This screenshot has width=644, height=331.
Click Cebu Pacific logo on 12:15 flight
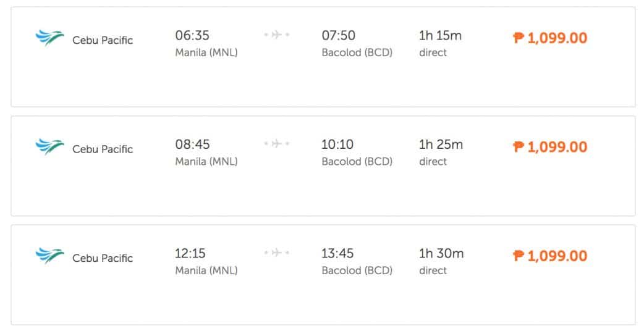(x=49, y=256)
